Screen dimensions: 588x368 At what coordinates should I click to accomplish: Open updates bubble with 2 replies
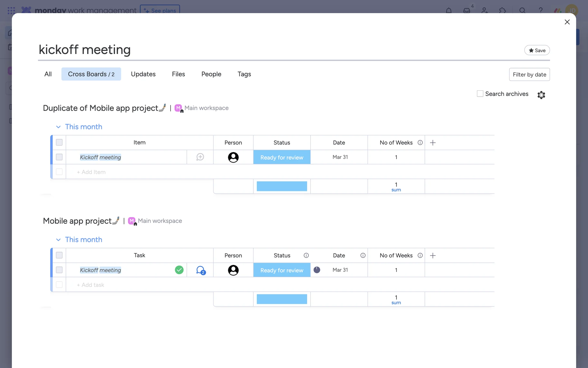click(201, 270)
